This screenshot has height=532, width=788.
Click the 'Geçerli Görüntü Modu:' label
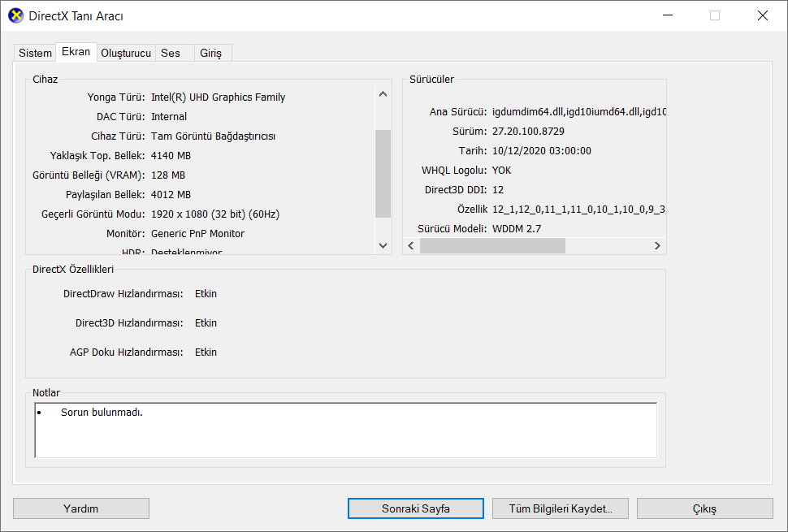tap(93, 214)
